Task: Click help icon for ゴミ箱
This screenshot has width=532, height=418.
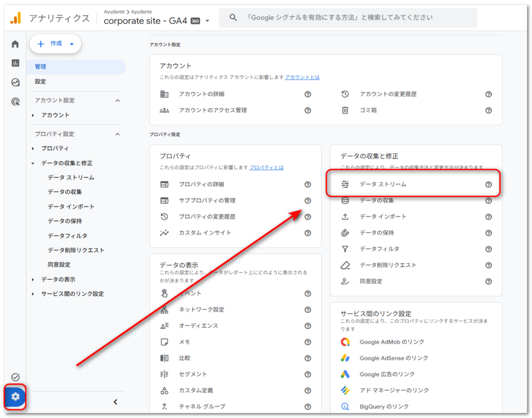Action: pos(488,110)
